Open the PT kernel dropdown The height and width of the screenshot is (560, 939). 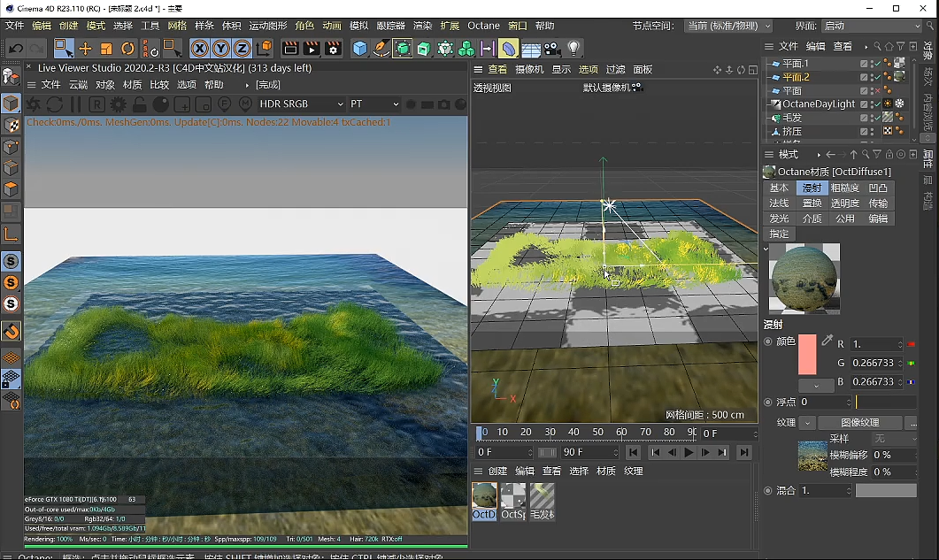[374, 104]
